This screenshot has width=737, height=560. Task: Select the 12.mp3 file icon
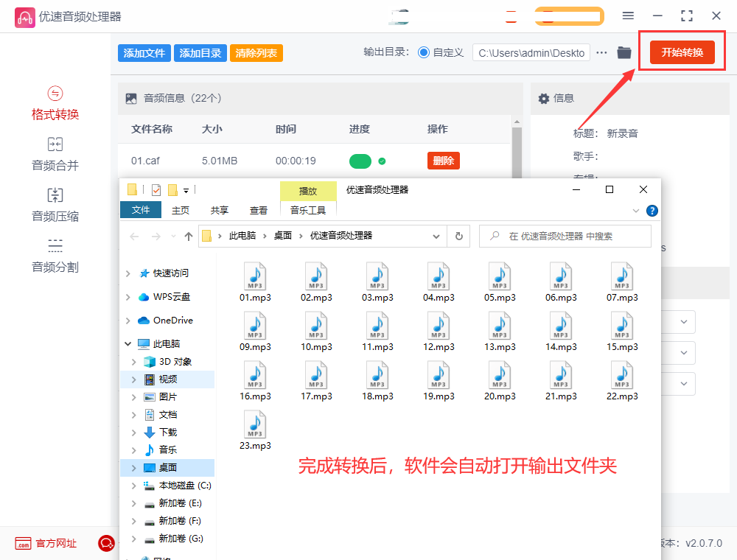coord(439,325)
